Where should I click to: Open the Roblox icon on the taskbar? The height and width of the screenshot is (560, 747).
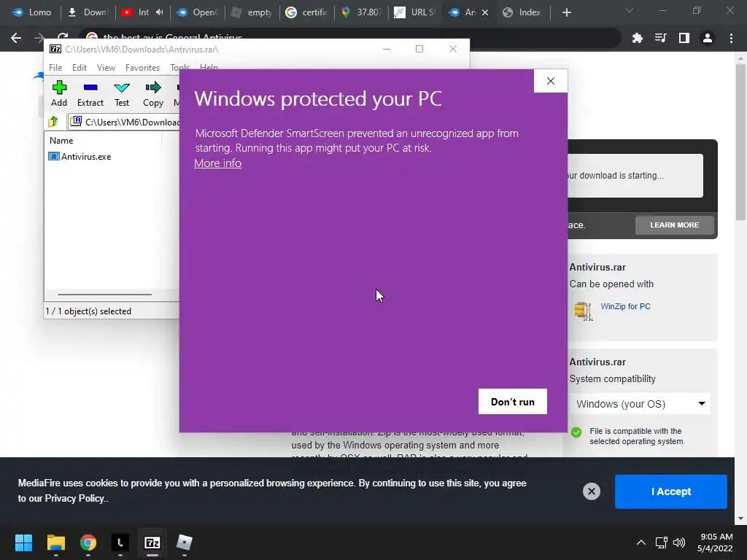coord(185,542)
